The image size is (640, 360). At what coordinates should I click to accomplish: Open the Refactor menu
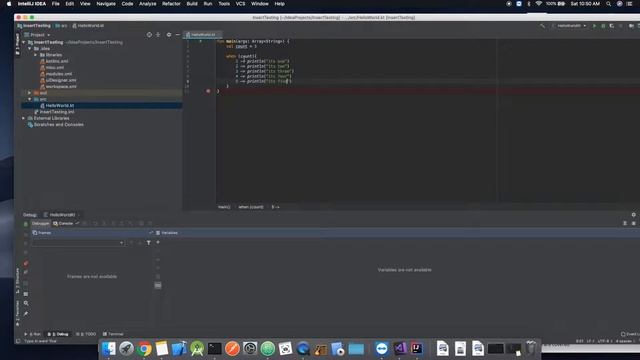171,4
